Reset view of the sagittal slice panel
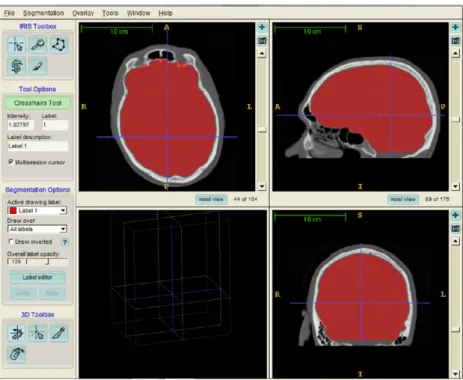This screenshot has width=463, height=380. pyautogui.click(x=403, y=199)
